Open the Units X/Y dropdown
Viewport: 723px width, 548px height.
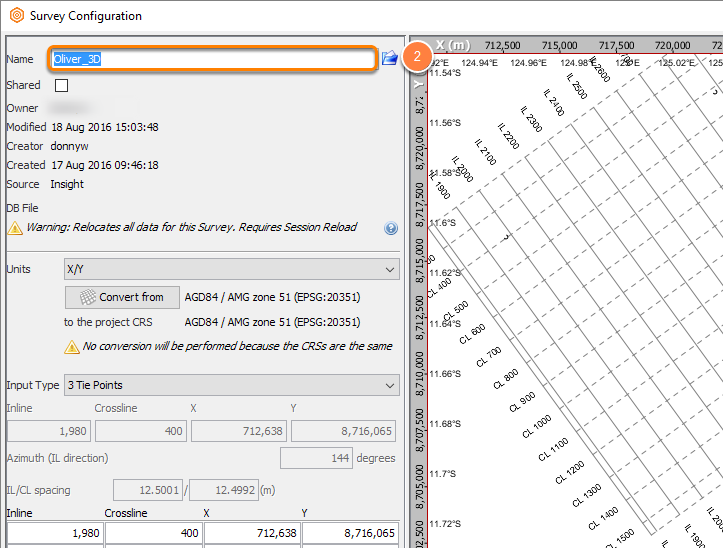pos(231,269)
